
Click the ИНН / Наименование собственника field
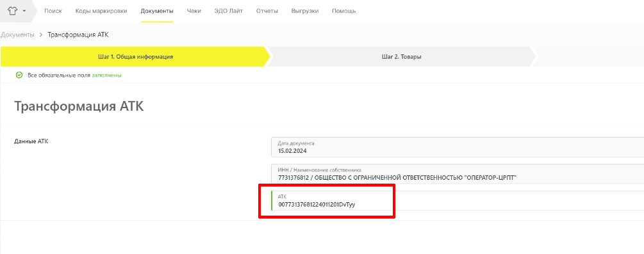pos(457,174)
